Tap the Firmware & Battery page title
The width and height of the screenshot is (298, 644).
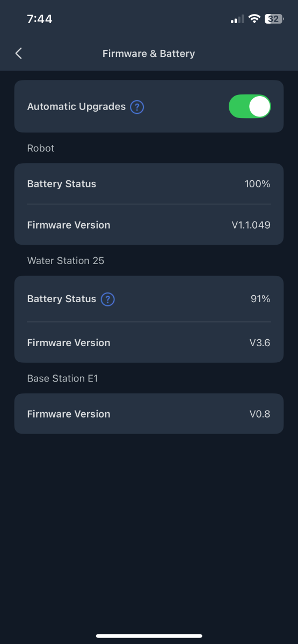(149, 54)
